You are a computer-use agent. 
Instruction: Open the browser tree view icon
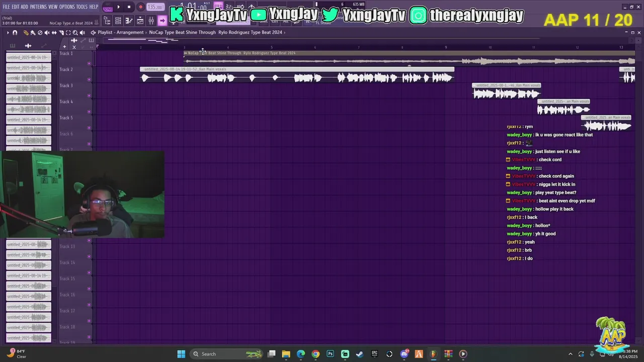(107, 21)
